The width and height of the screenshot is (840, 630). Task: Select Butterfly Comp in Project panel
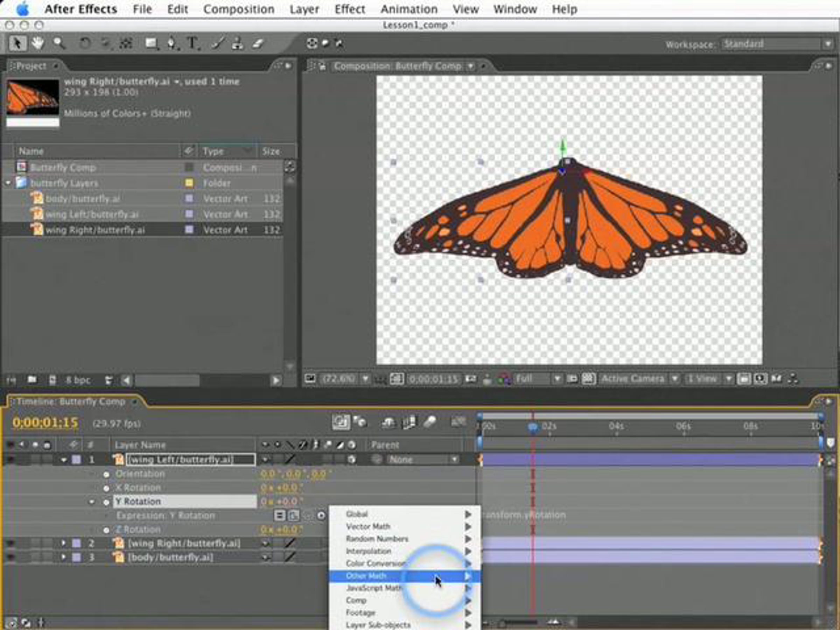[63, 167]
